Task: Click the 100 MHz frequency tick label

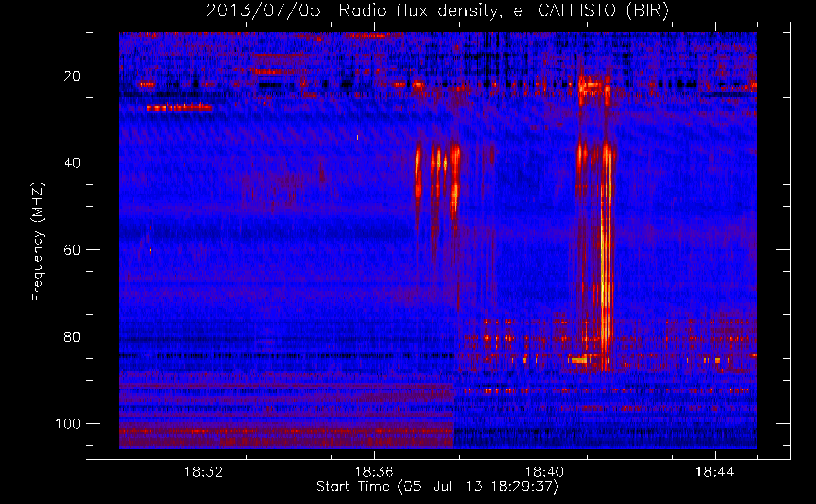Action: (x=68, y=424)
